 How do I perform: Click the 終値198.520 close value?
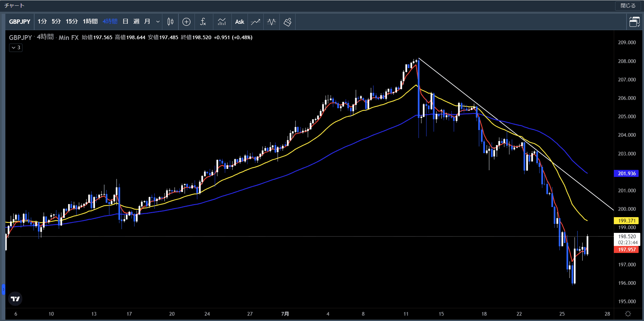point(196,38)
